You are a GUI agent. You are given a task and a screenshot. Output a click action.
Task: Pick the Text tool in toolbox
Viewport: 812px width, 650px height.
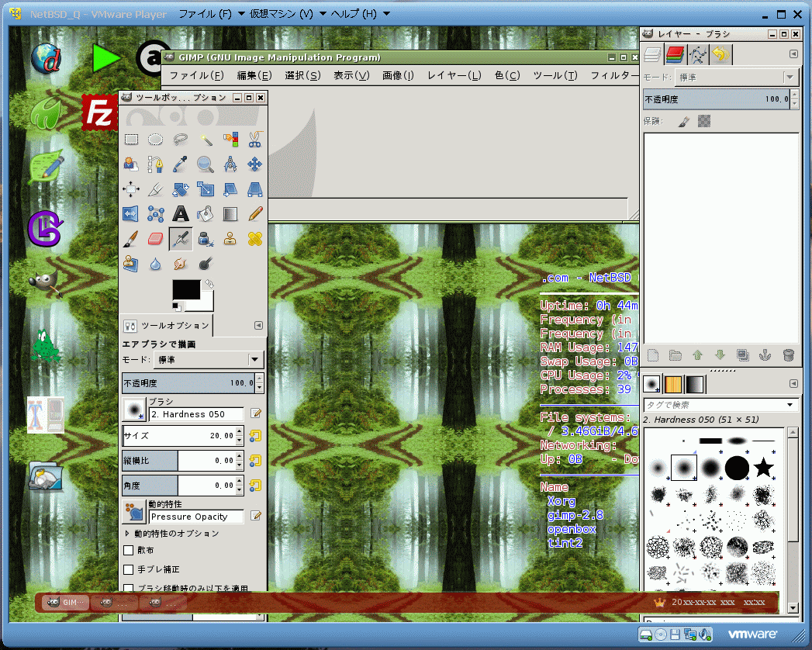[x=181, y=213]
